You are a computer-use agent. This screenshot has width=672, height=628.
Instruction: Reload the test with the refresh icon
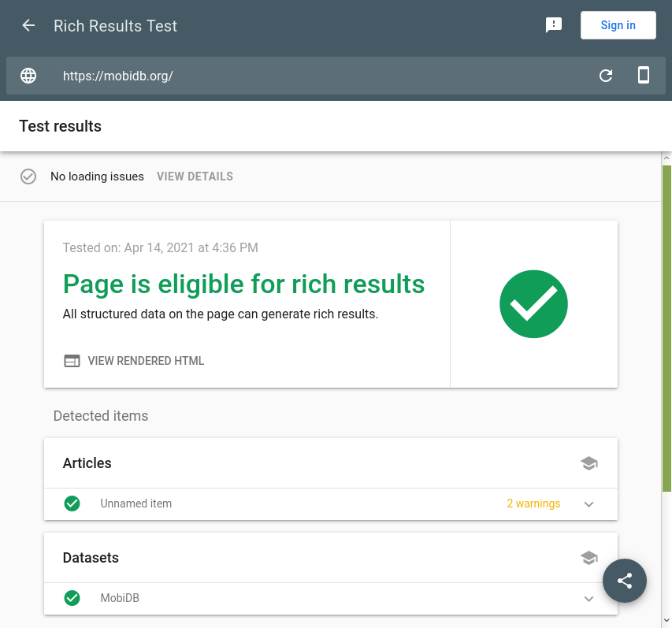pyautogui.click(x=605, y=76)
